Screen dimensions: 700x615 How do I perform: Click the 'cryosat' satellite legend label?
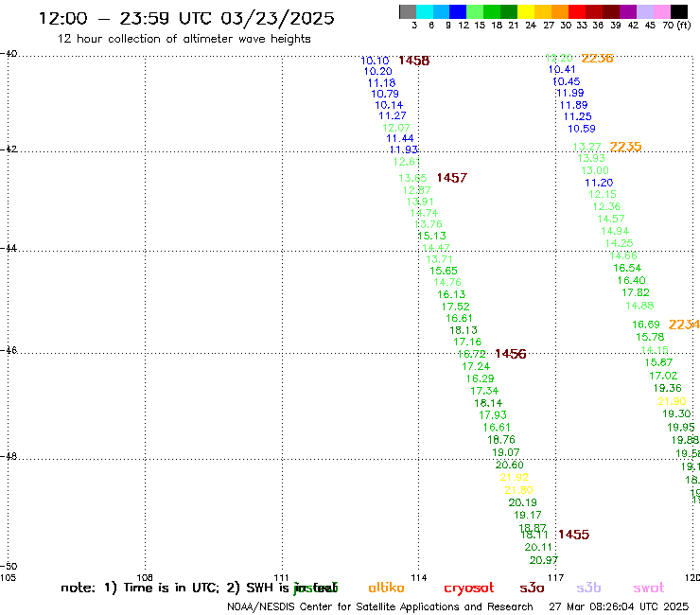pyautogui.click(x=469, y=589)
